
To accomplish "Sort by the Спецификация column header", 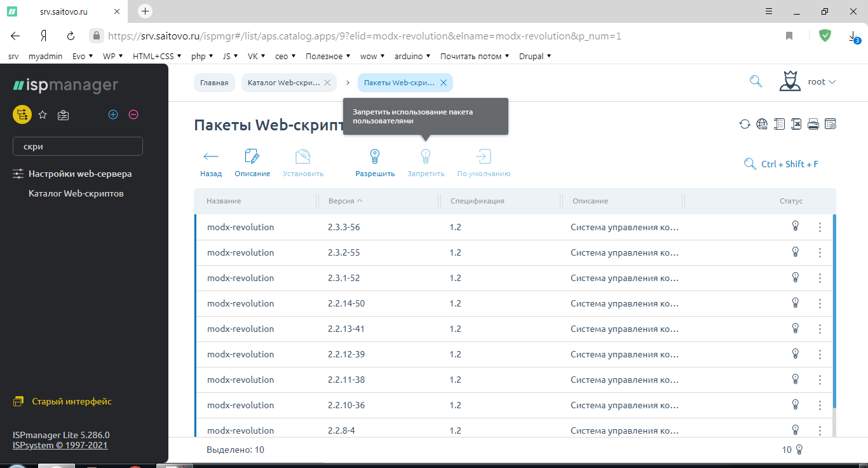I will pyautogui.click(x=477, y=201).
